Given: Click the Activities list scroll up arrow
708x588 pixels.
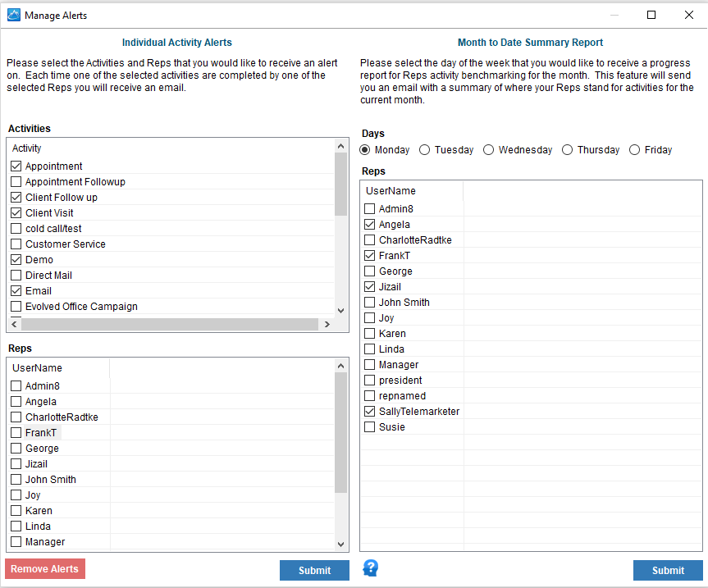Looking at the screenshot, I should coord(341,146).
